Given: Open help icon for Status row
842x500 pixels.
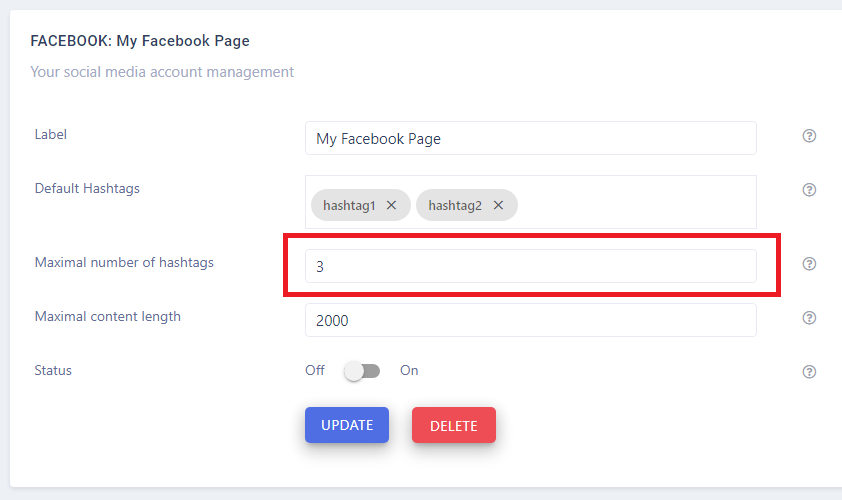Looking at the screenshot, I should tap(809, 372).
